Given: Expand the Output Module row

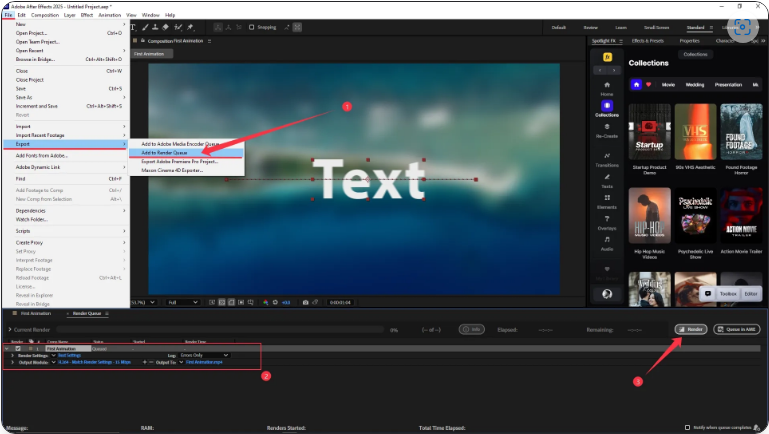Looking at the screenshot, I should pyautogui.click(x=12, y=362).
